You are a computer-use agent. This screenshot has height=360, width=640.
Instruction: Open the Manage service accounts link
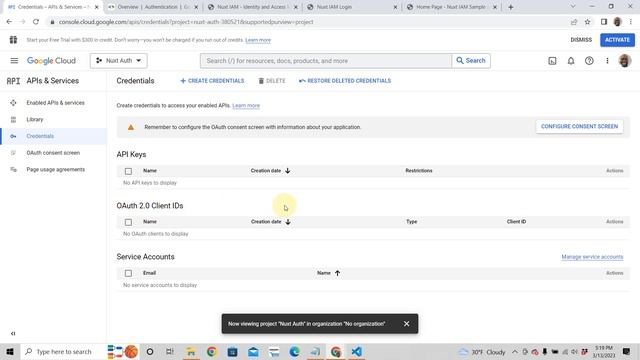click(592, 257)
